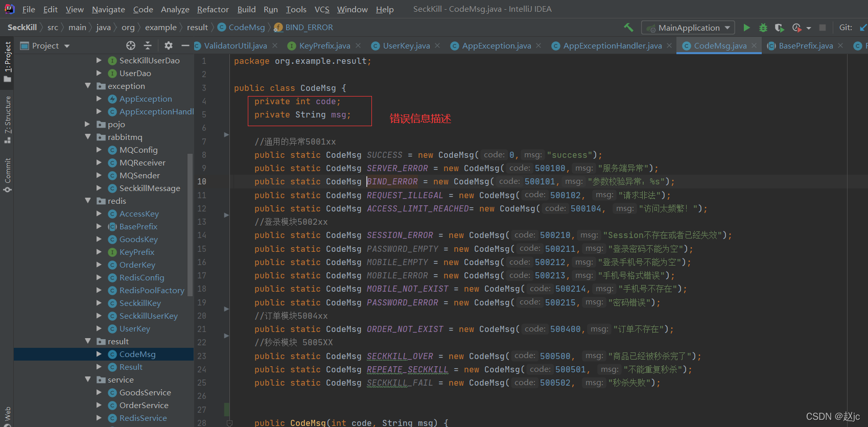Click line number 10 in the gutter
This screenshot has height=427, width=868.
(x=202, y=181)
